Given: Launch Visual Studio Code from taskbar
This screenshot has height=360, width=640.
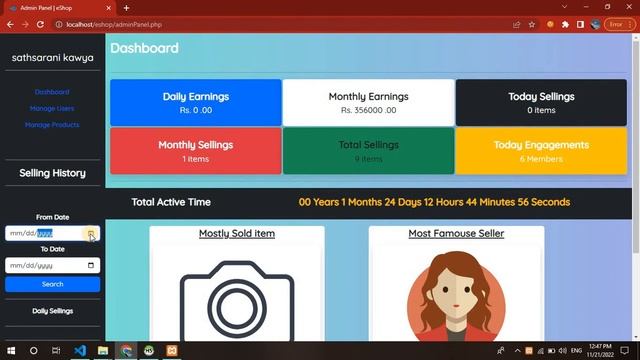Looking at the screenshot, I should (x=80, y=351).
